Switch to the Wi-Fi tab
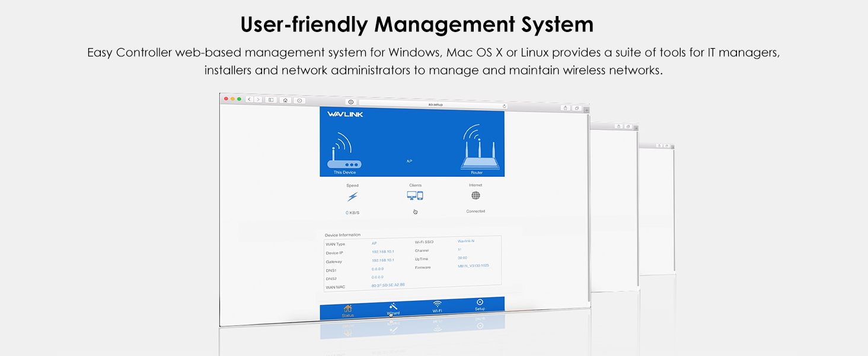The height and width of the screenshot is (356, 868). [437, 306]
